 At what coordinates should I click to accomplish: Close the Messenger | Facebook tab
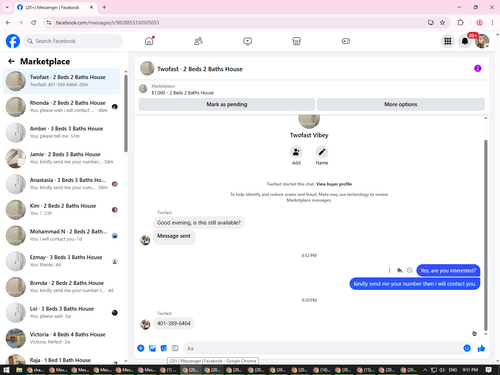pyautogui.click(x=91, y=7)
